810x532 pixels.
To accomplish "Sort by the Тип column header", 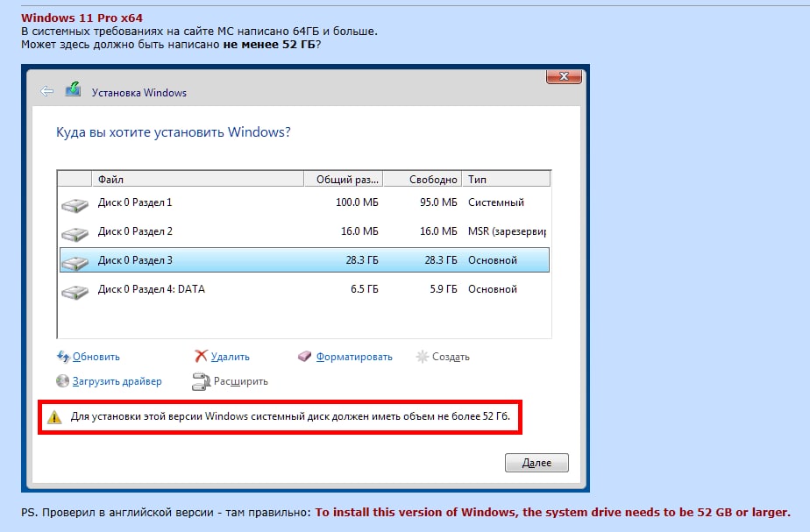I will tap(506, 179).
